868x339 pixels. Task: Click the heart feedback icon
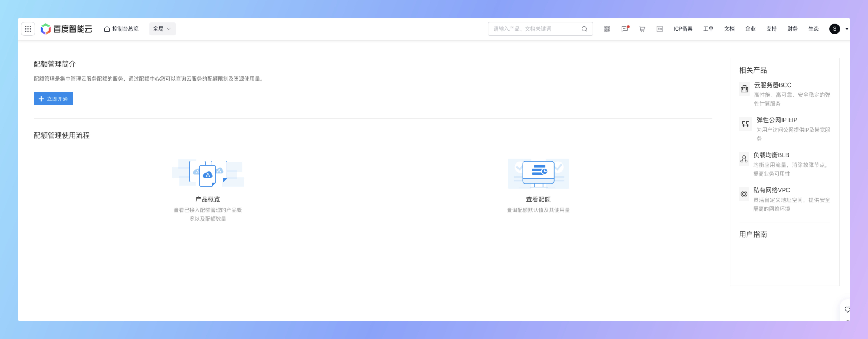[x=847, y=310]
